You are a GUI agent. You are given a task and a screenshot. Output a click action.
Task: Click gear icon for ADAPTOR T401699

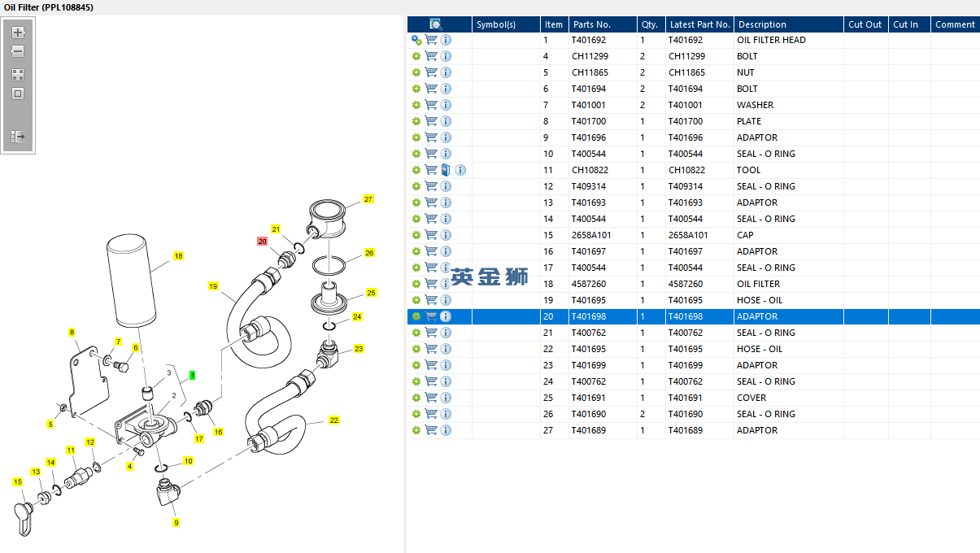click(x=416, y=365)
